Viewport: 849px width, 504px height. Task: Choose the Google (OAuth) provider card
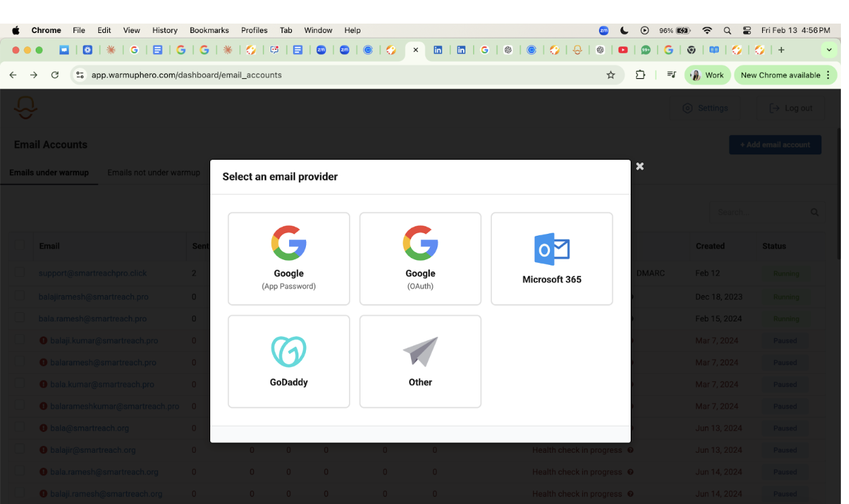(420, 259)
